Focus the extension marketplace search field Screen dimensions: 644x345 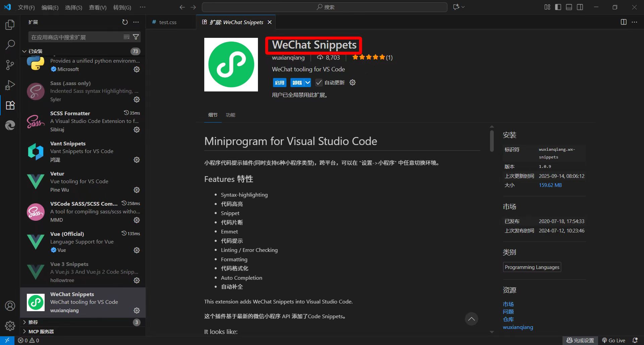point(76,37)
